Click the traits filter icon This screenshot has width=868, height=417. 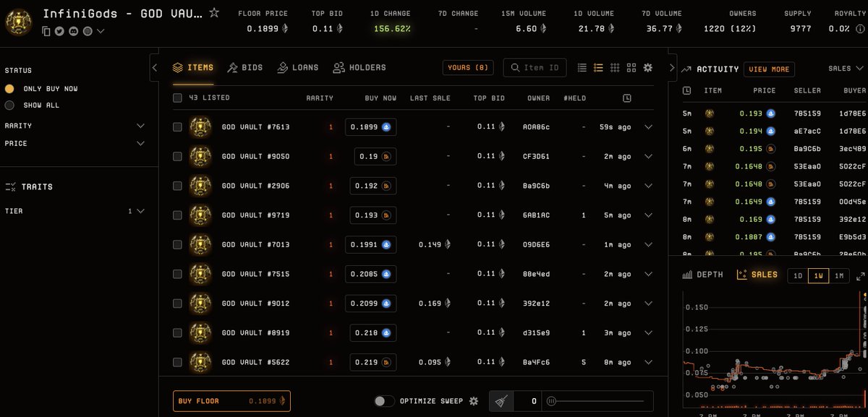point(11,186)
